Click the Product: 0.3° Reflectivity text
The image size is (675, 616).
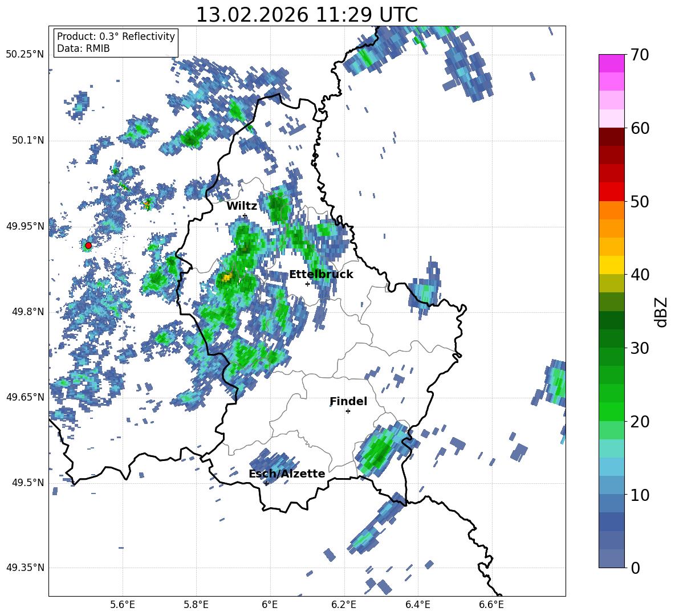(x=116, y=36)
